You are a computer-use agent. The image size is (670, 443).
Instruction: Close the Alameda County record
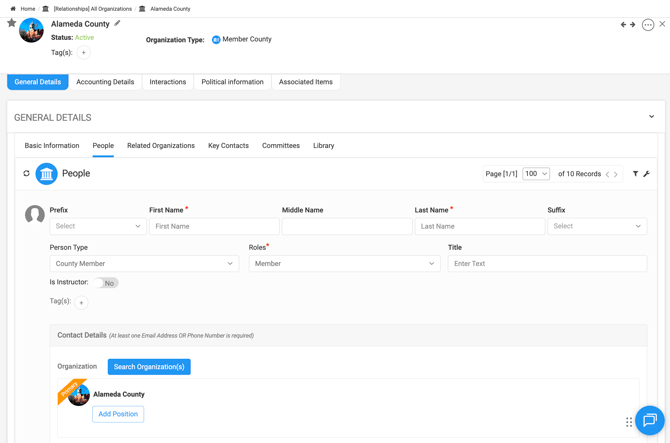[662, 24]
